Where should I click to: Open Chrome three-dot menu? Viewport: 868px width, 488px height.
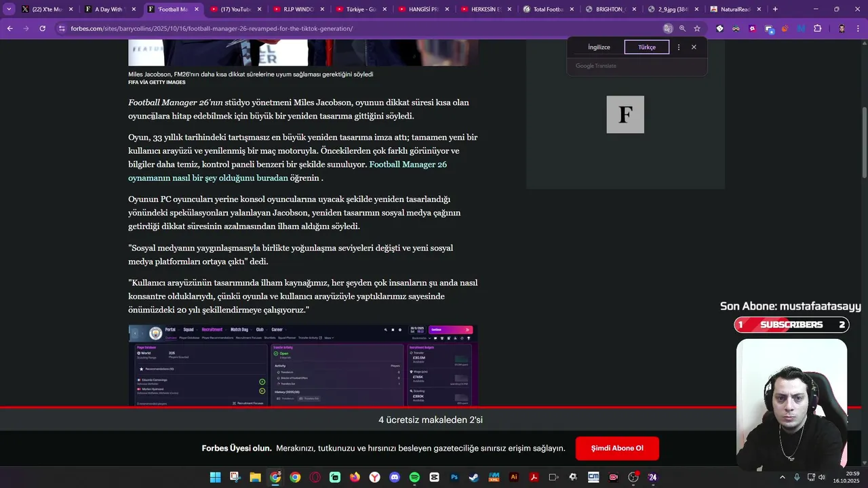tap(859, 28)
